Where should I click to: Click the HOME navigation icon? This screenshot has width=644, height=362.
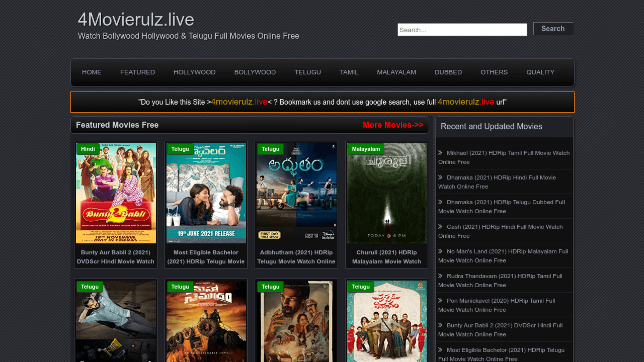click(92, 72)
